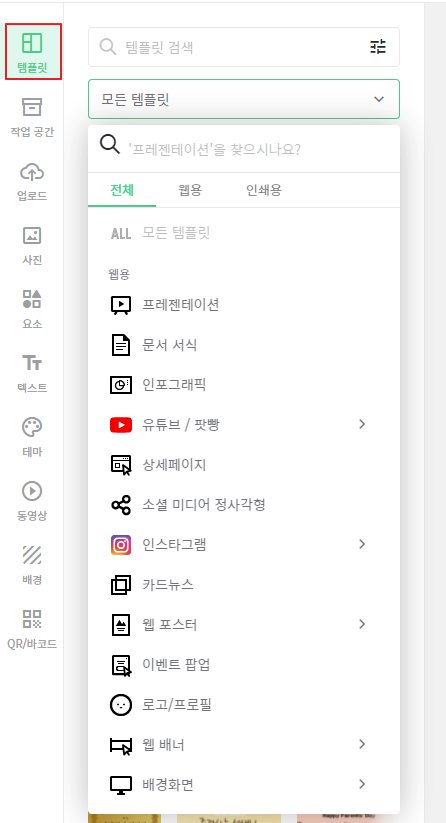
Task: Click the red YouTube icon
Action: (121, 425)
